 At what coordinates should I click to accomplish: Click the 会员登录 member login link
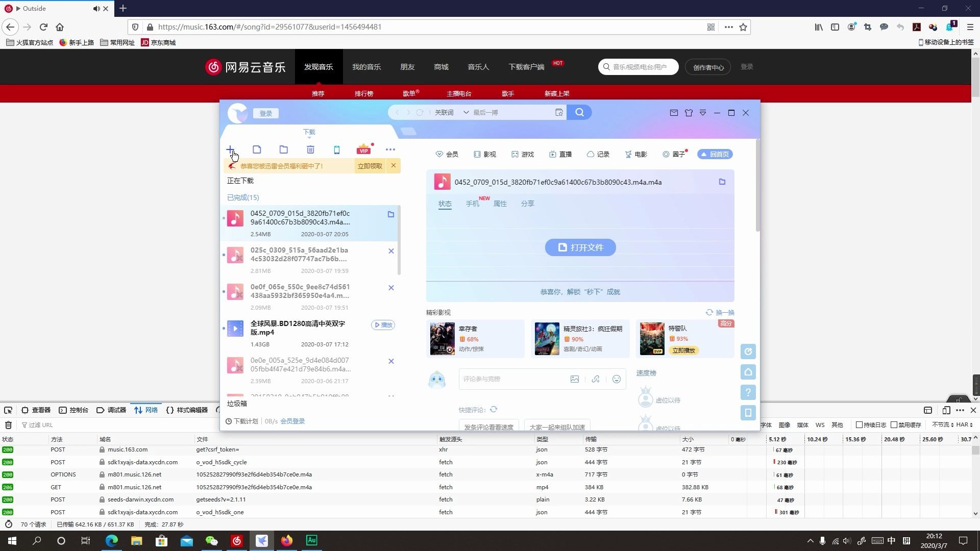292,421
